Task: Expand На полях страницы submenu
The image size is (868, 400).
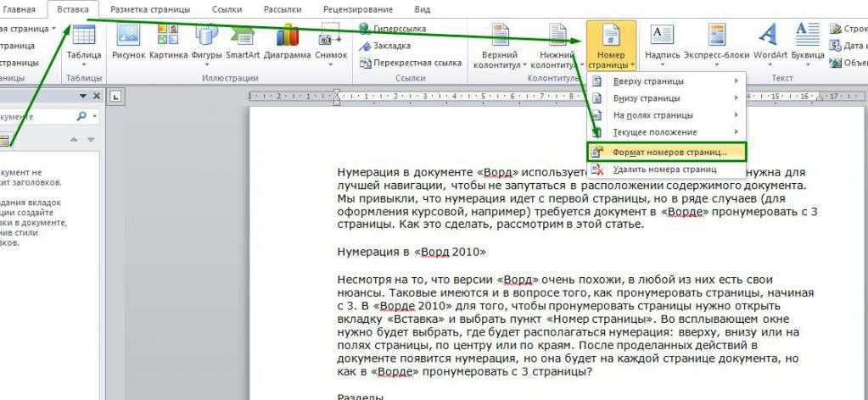Action: [x=667, y=115]
